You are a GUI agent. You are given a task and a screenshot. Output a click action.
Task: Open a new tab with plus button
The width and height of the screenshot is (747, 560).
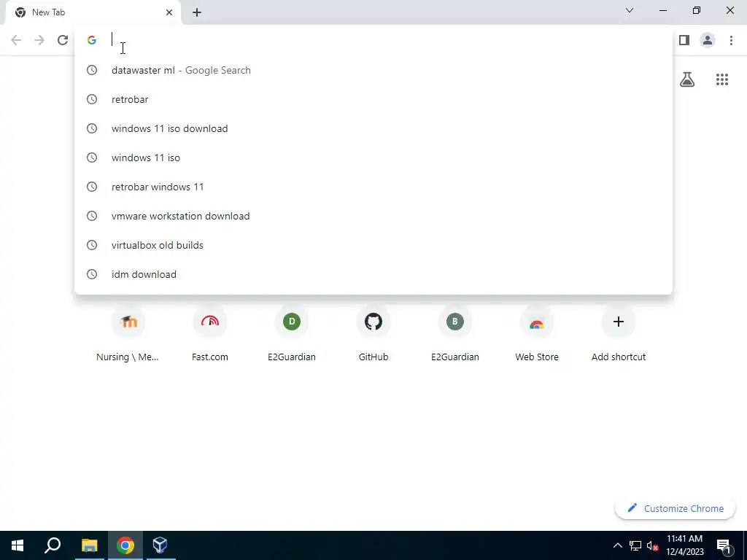coord(197,12)
